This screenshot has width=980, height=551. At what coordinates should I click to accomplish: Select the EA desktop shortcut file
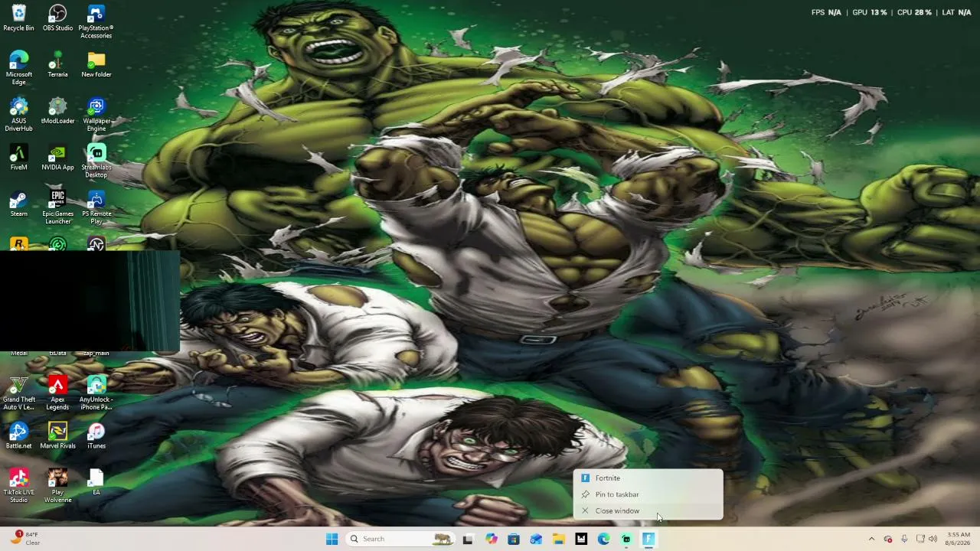[96, 483]
